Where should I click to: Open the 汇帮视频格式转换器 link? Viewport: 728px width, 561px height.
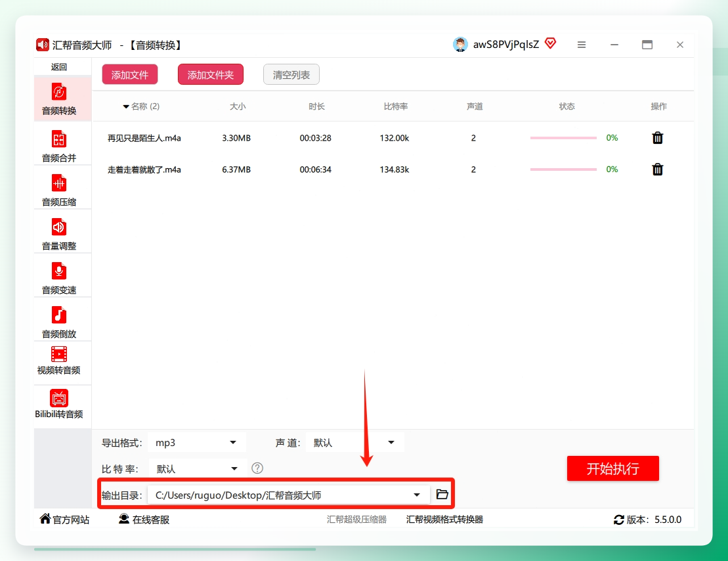pos(444,519)
